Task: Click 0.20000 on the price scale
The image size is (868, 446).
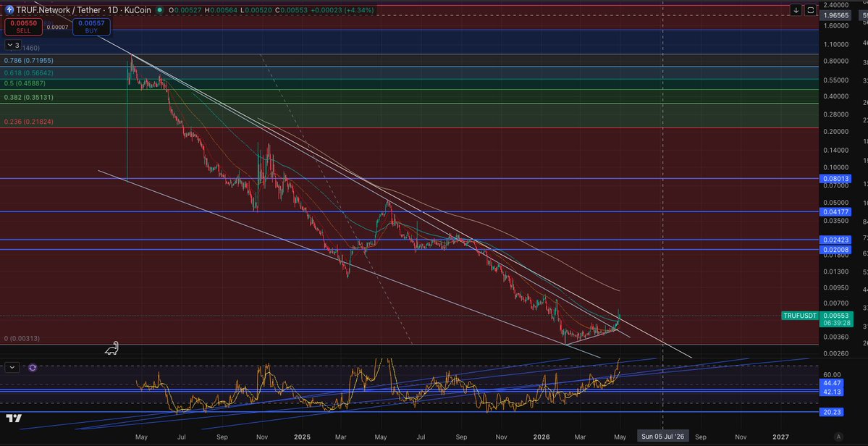Action: pos(836,132)
